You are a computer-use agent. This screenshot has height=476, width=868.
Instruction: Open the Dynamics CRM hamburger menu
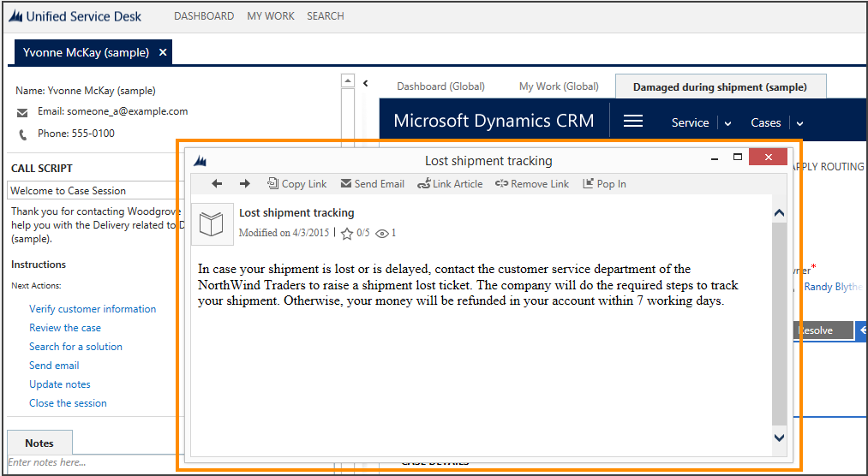(x=633, y=121)
